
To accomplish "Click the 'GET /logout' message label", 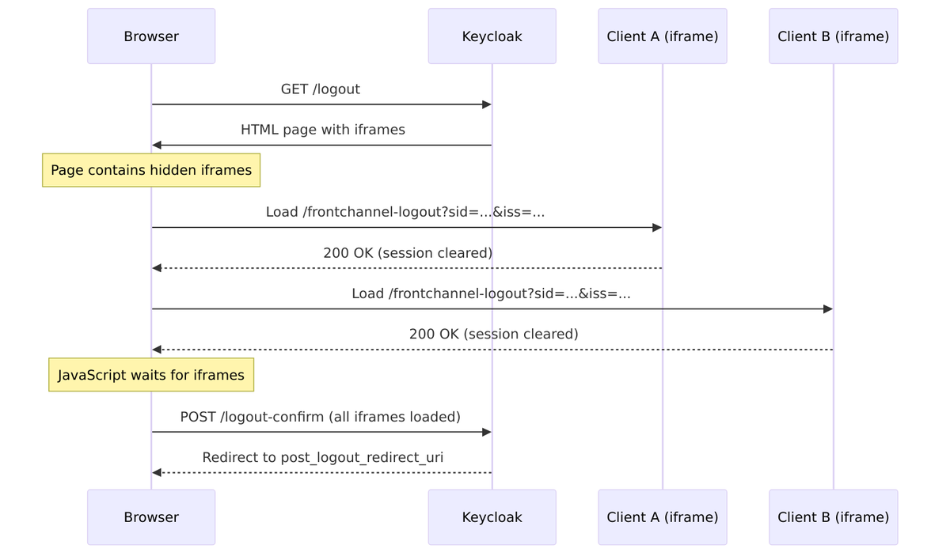I will point(320,89).
